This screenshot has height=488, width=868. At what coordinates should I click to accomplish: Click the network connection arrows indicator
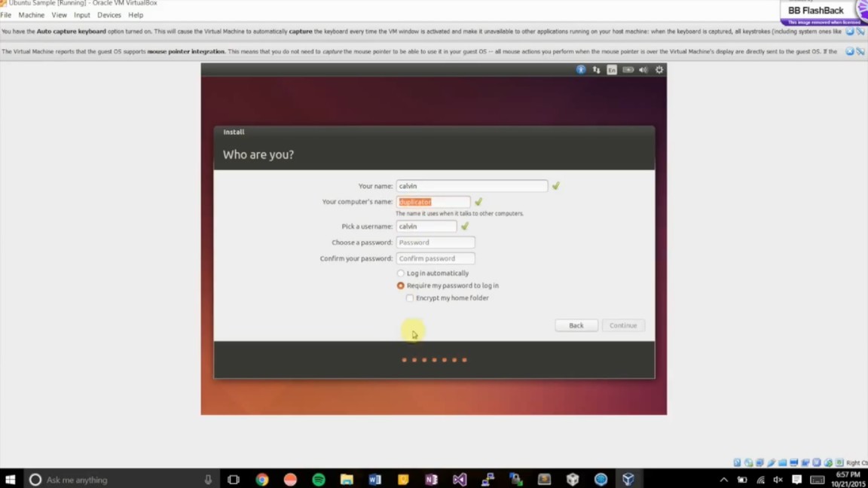[596, 69]
